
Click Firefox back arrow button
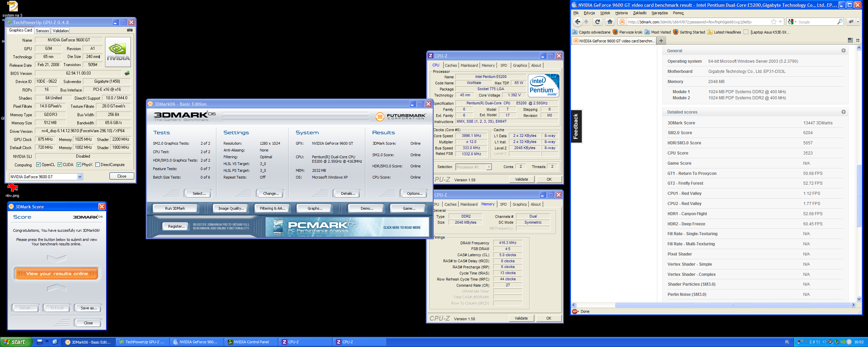coord(578,22)
